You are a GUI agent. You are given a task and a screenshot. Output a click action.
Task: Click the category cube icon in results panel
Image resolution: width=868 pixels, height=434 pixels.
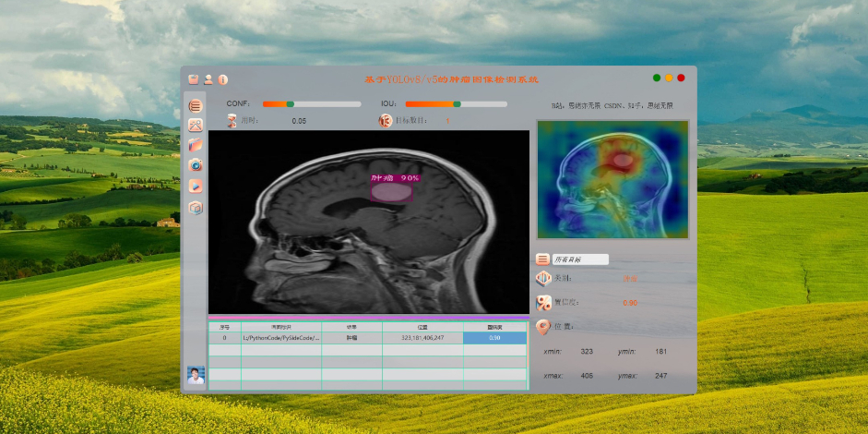coord(543,278)
